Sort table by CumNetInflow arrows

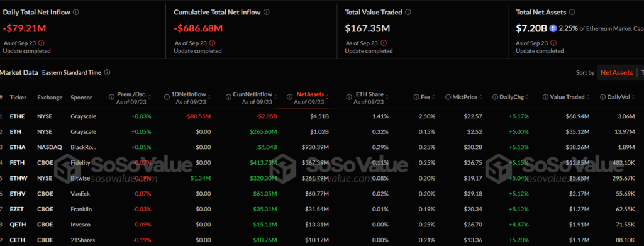point(275,98)
